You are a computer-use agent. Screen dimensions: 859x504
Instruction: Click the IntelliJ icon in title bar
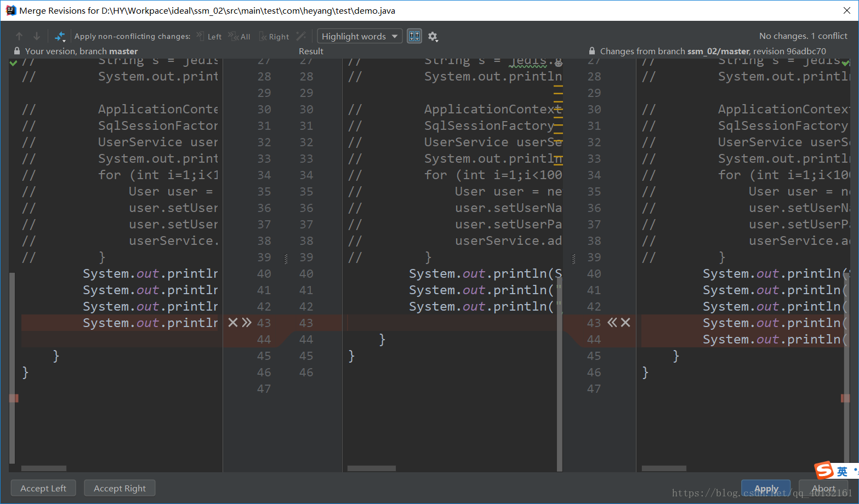coord(10,10)
